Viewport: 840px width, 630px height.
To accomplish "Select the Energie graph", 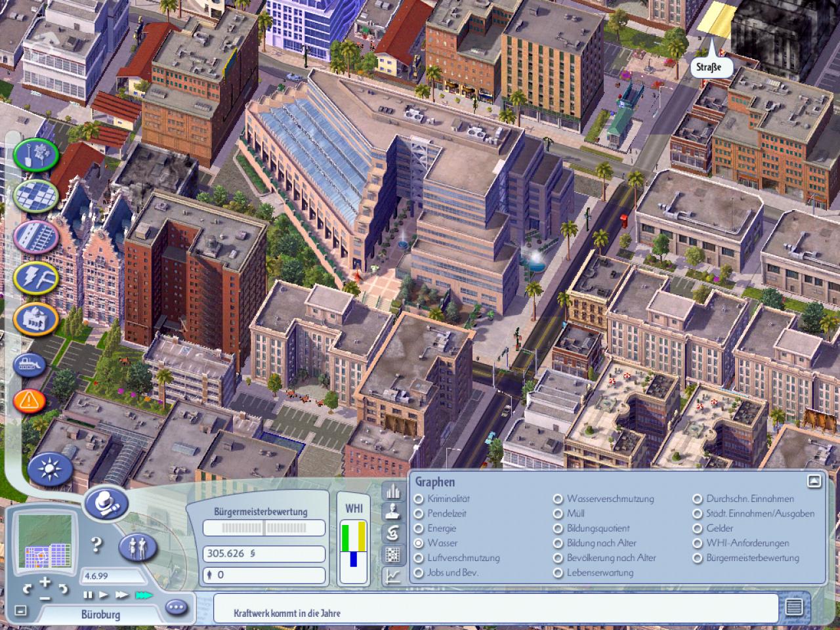I will point(435,528).
